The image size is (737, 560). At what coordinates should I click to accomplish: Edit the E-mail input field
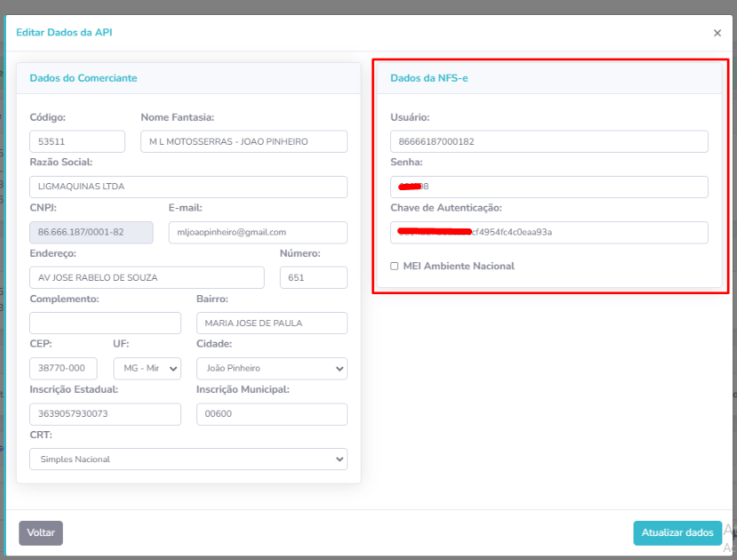point(257,232)
